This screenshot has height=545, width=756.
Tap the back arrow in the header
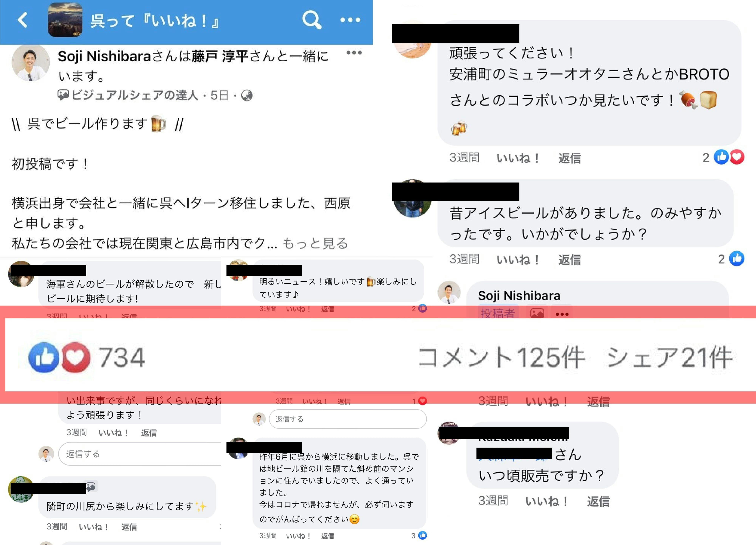click(22, 20)
